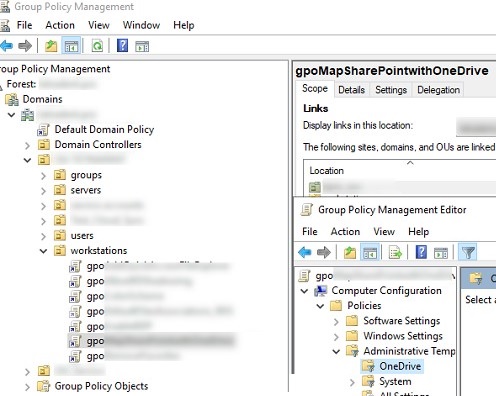Collapse the workstations OU

click(43, 251)
